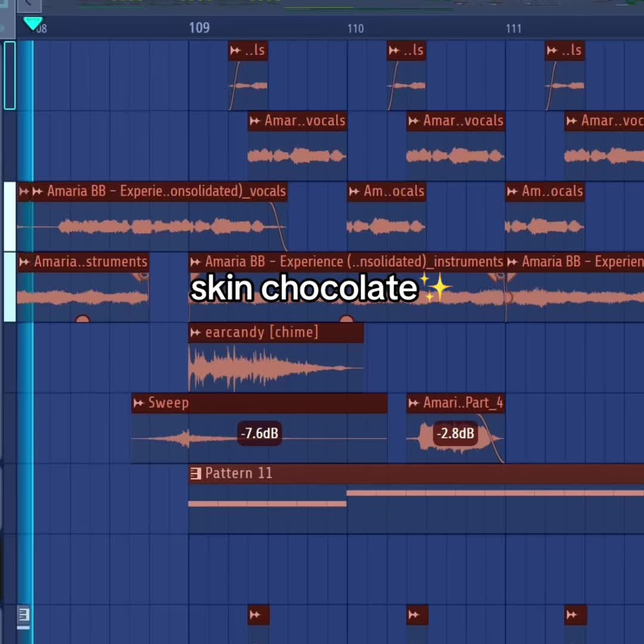This screenshot has width=644, height=644.
Task: Click the 'Amaria..struments' clip title
Action: [x=91, y=262]
